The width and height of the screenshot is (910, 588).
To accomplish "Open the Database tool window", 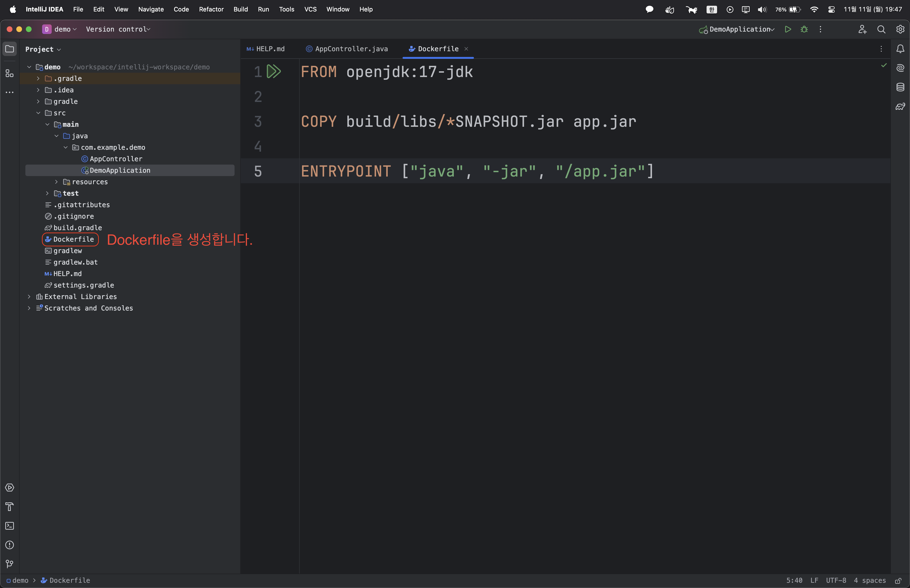I will click(900, 87).
